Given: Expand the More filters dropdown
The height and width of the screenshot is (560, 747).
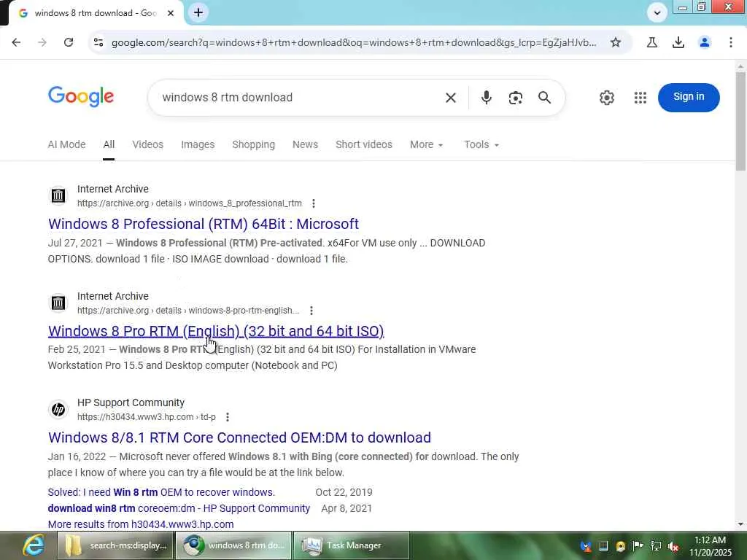Looking at the screenshot, I should [426, 144].
